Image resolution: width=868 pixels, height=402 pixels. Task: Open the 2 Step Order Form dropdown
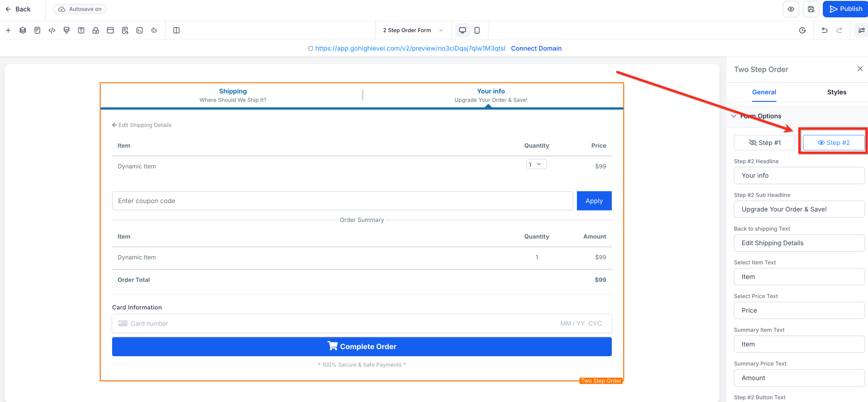click(x=412, y=30)
